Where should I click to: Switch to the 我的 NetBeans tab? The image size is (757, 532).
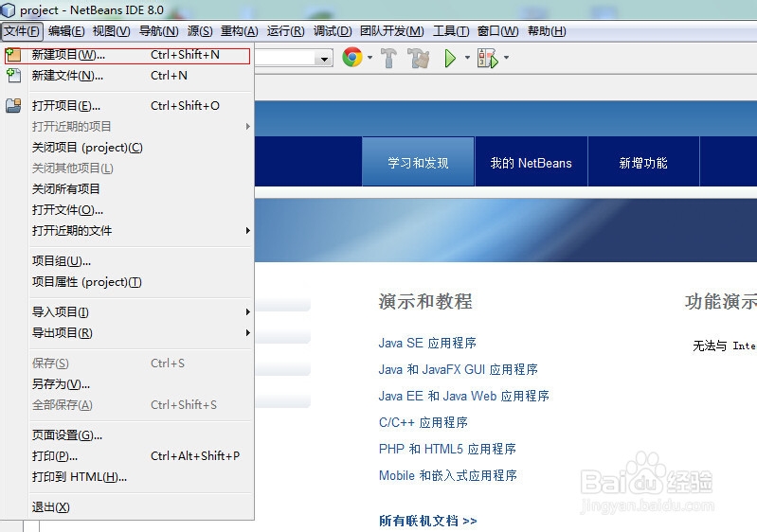532,162
